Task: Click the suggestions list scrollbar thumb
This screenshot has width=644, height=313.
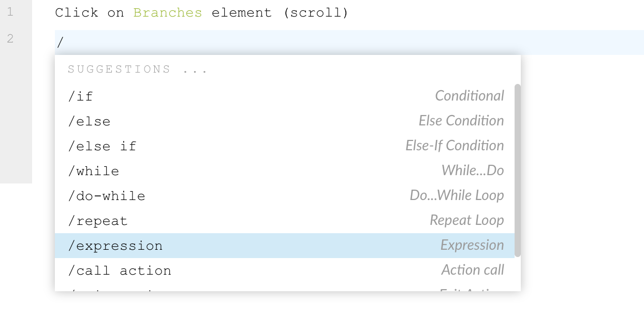Action: tap(518, 170)
